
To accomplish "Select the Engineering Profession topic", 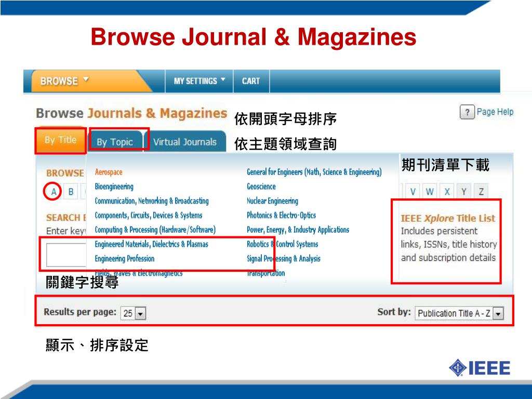I will point(125,259).
